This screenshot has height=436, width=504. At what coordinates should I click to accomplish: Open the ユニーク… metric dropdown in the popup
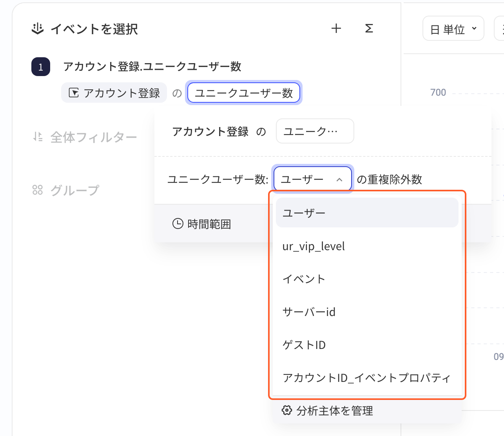315,131
